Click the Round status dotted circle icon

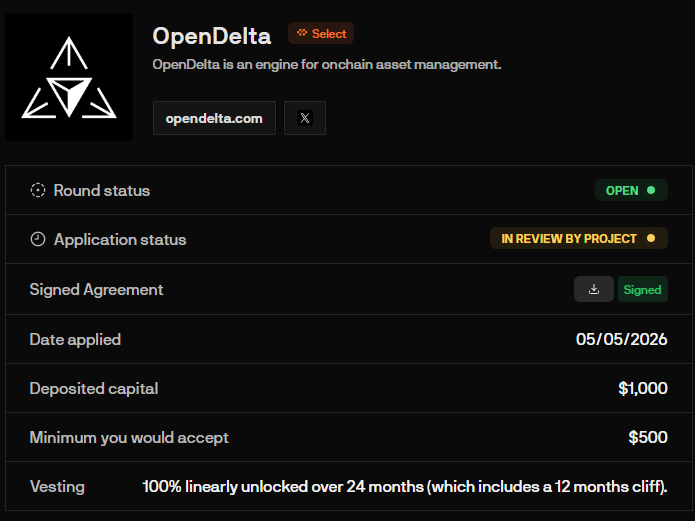pyautogui.click(x=38, y=190)
